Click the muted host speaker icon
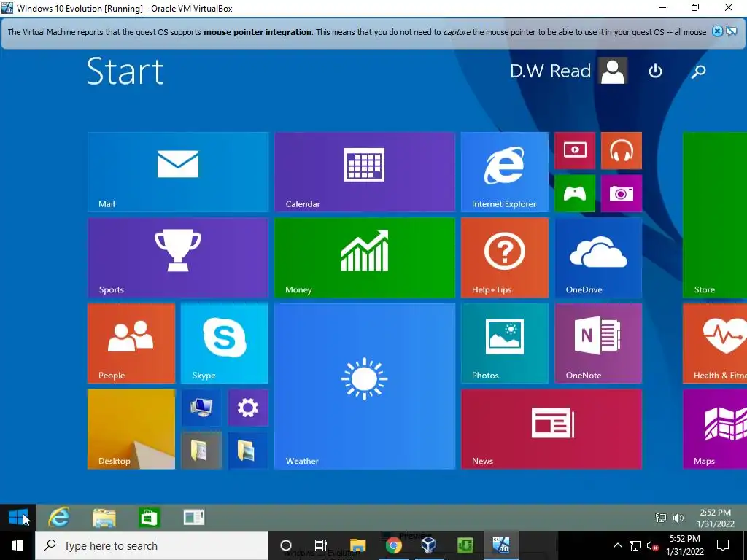The height and width of the screenshot is (560, 747). pyautogui.click(x=652, y=545)
